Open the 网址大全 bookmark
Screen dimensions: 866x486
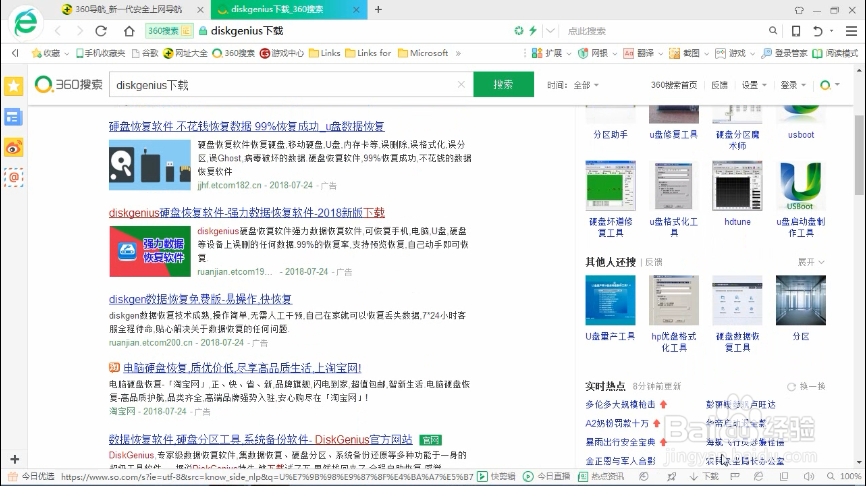click(x=186, y=53)
